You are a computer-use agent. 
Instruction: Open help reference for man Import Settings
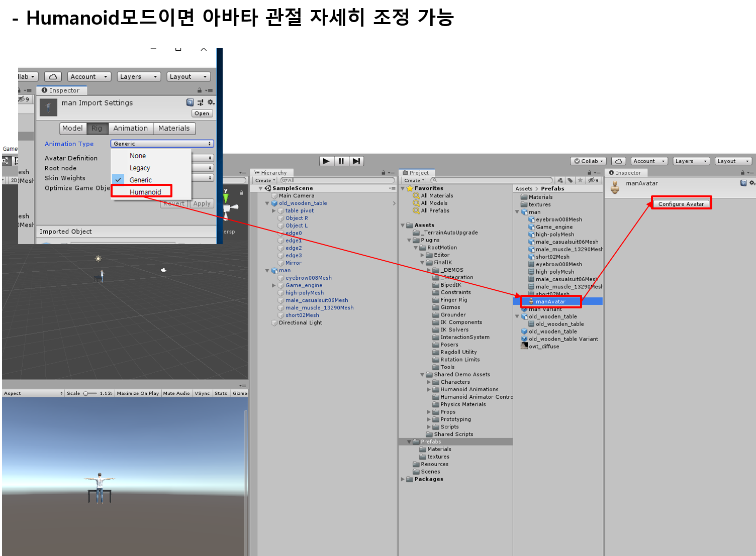[x=190, y=102]
